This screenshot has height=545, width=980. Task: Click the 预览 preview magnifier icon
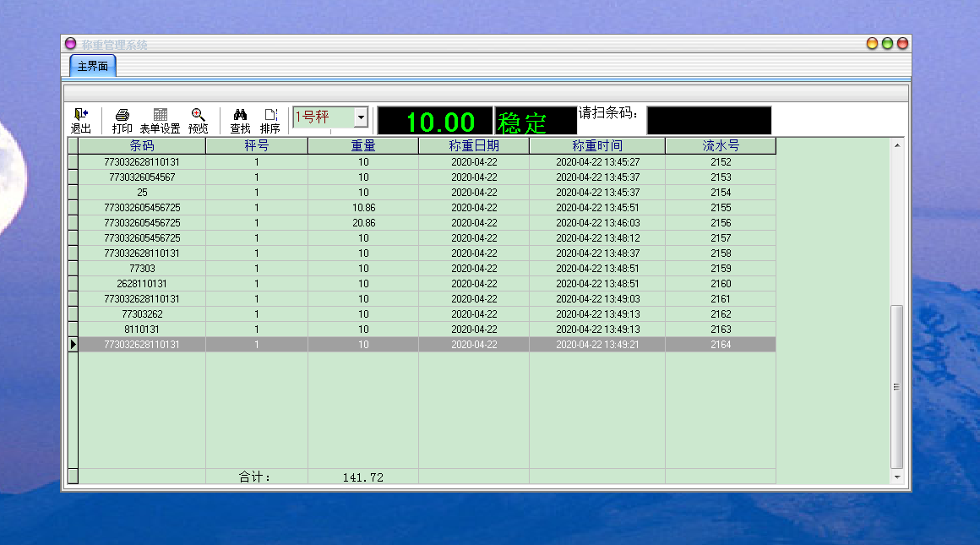(x=199, y=121)
